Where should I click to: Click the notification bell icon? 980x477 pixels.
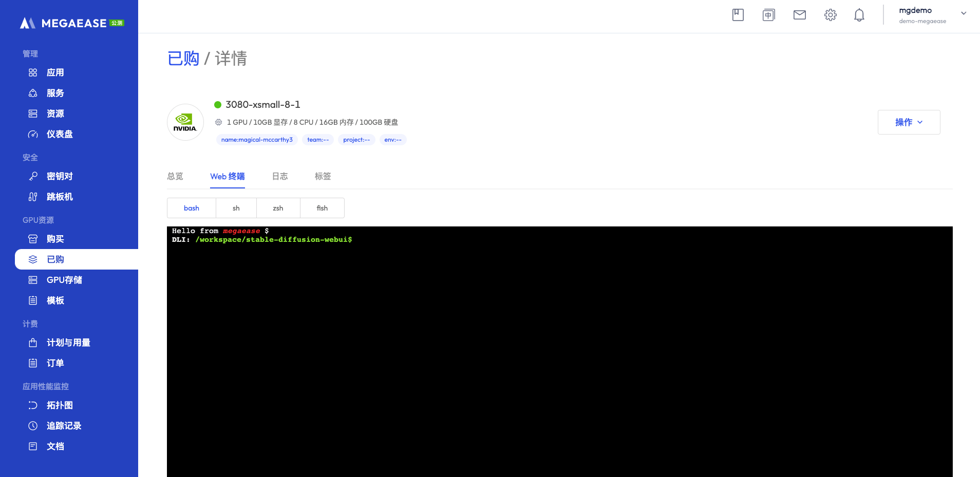click(x=859, y=15)
